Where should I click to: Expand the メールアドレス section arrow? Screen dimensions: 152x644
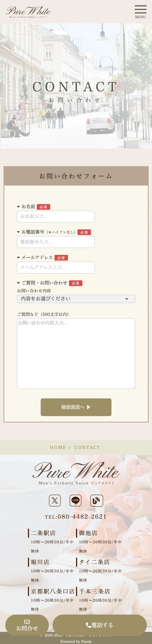click(19, 257)
